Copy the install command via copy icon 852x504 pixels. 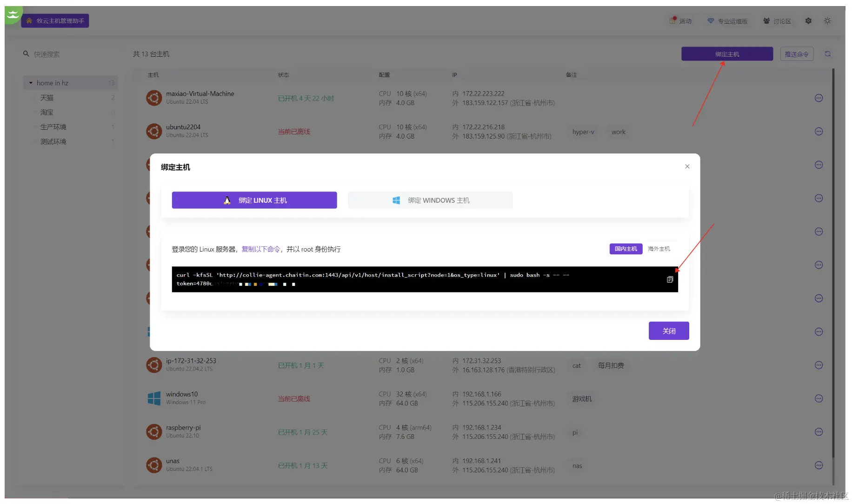[670, 279]
